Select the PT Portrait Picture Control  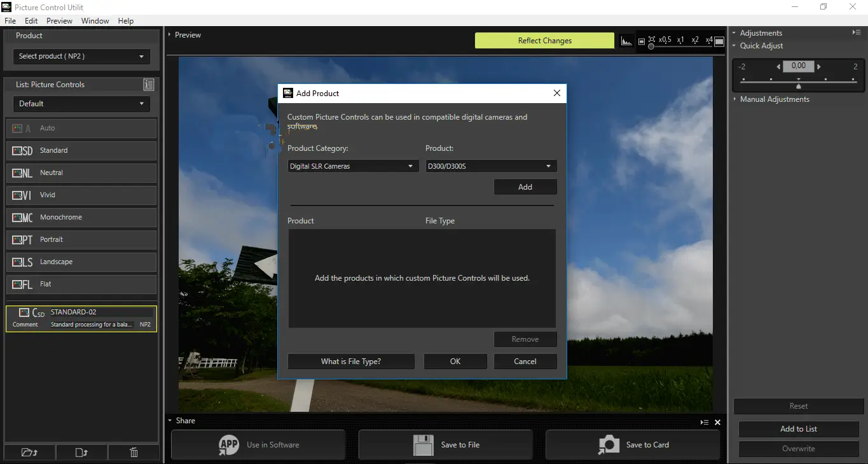coord(81,240)
